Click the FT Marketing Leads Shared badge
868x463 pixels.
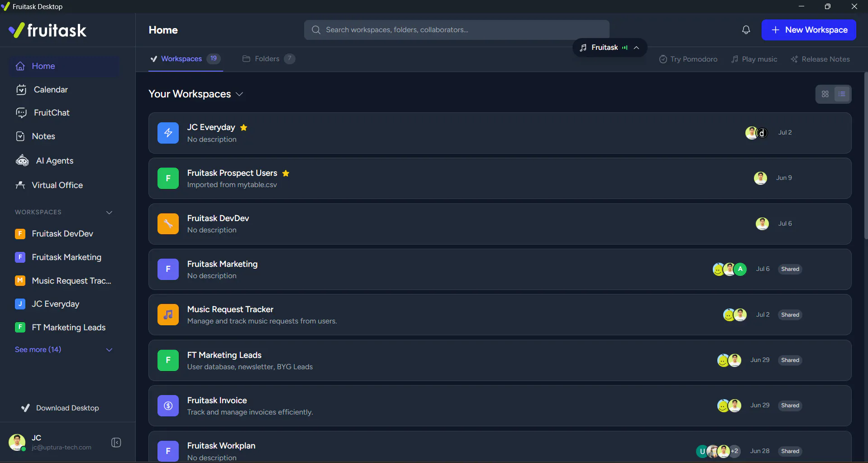[x=790, y=360]
